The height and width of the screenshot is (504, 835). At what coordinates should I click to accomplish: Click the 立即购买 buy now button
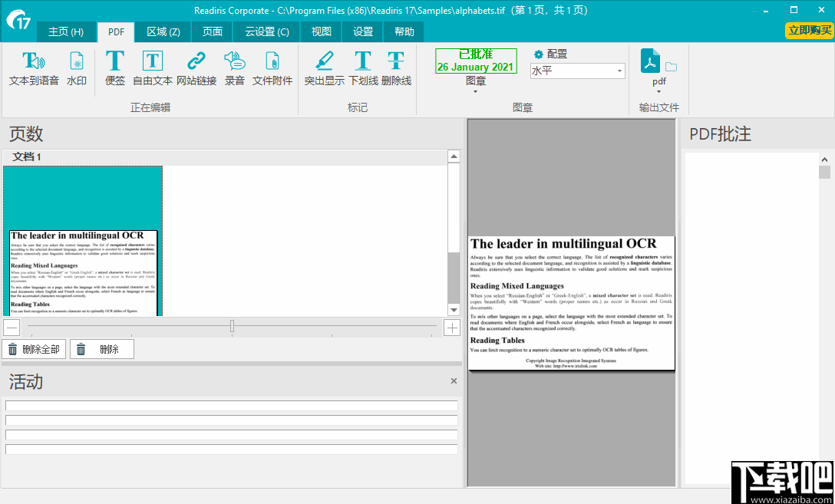810,31
